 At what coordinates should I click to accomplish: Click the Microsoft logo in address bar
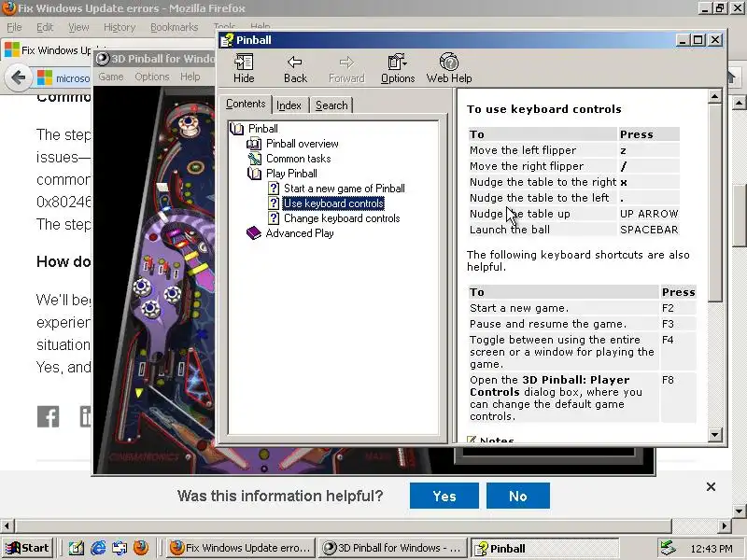coord(44,77)
